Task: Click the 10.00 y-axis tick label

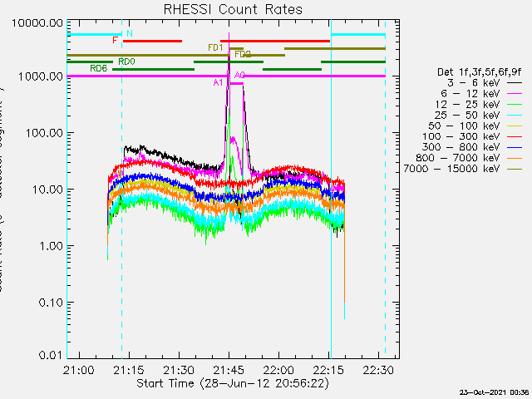Action: pos(48,190)
